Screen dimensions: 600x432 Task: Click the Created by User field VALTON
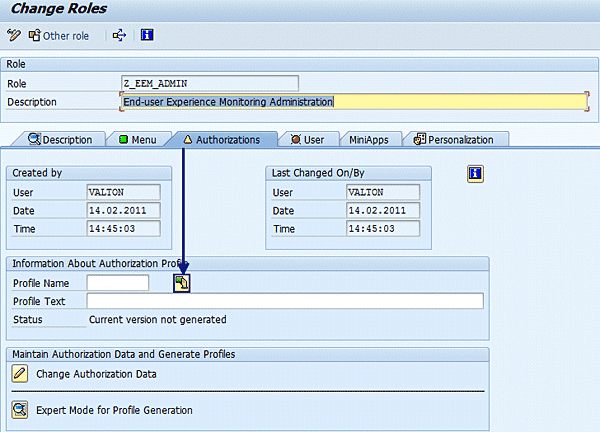point(122,192)
